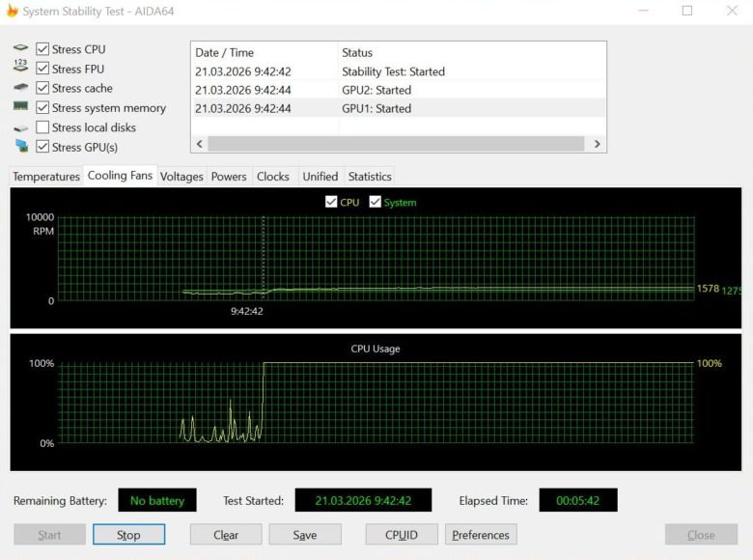Image resolution: width=753 pixels, height=560 pixels.
Task: Hide the System fan graph line checkbox
Action: (376, 202)
